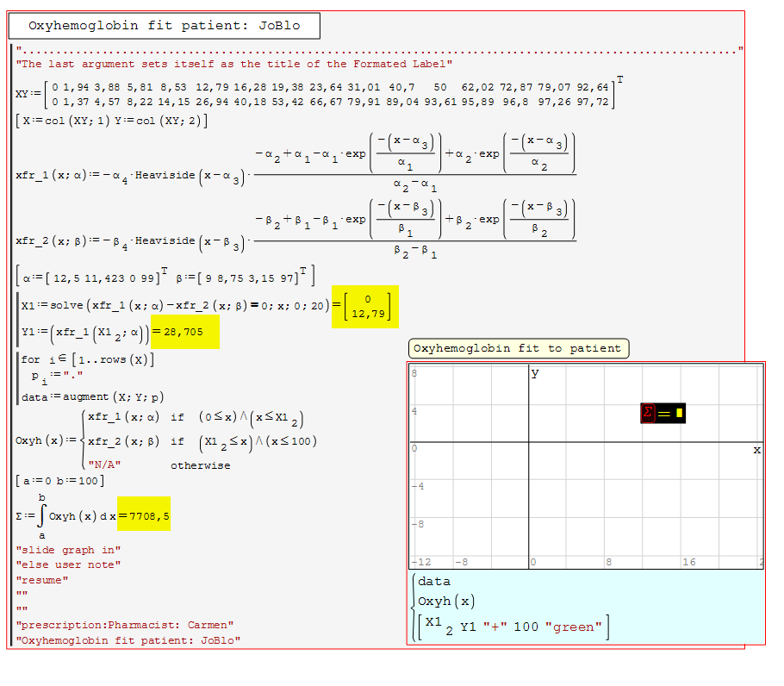The image size is (784, 686).
Task: Click the red Σ symbol inside the plot
Action: (648, 414)
